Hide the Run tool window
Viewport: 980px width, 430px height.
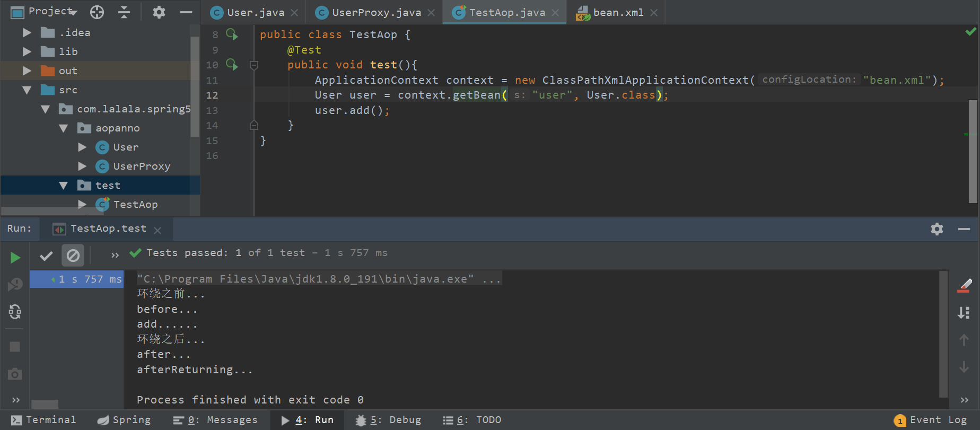[964, 229]
